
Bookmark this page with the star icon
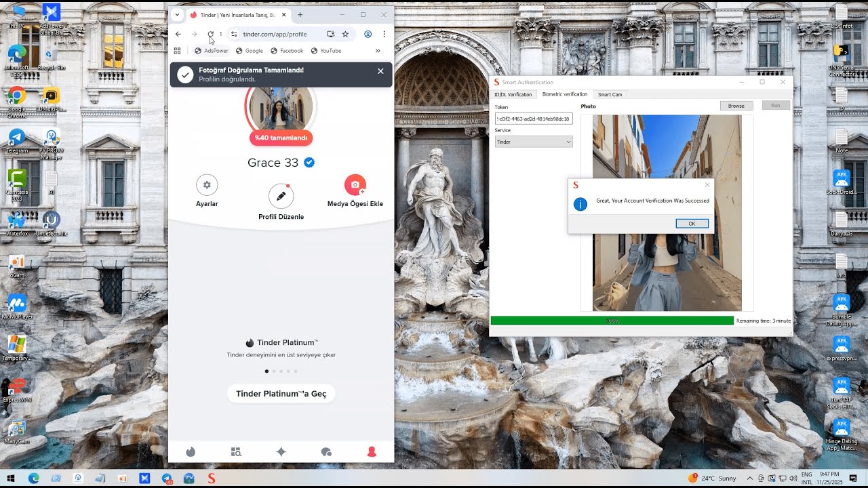(x=345, y=34)
